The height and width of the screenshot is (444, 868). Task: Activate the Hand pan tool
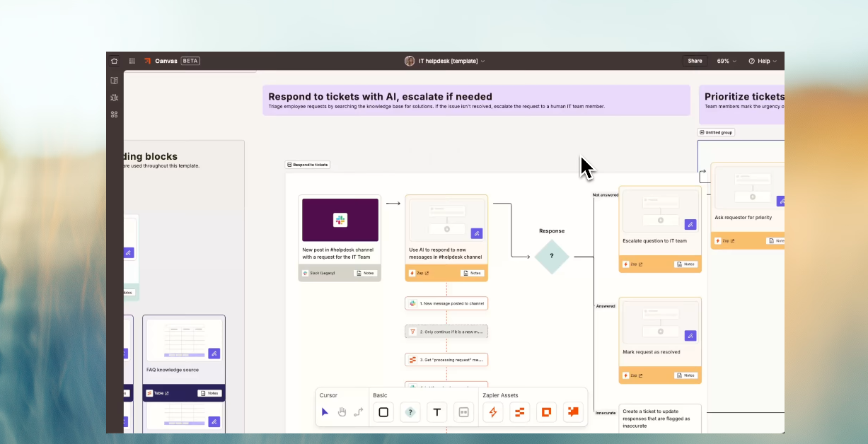click(342, 412)
